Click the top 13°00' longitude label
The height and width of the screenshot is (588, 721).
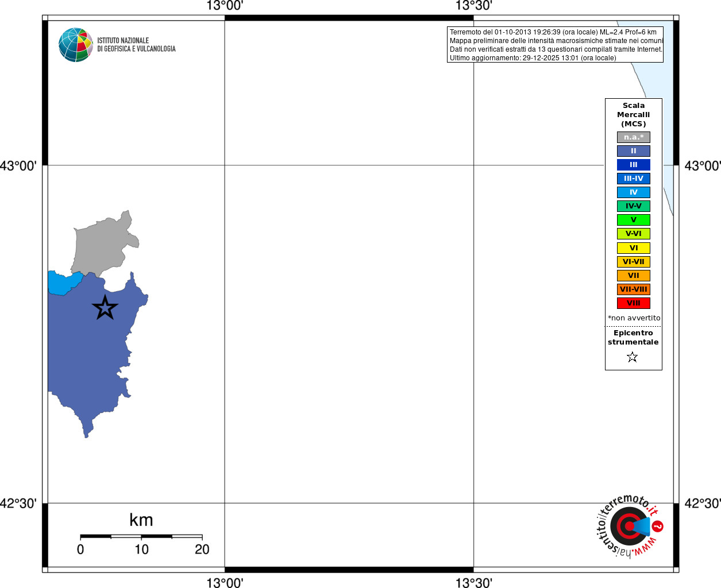tap(225, 6)
